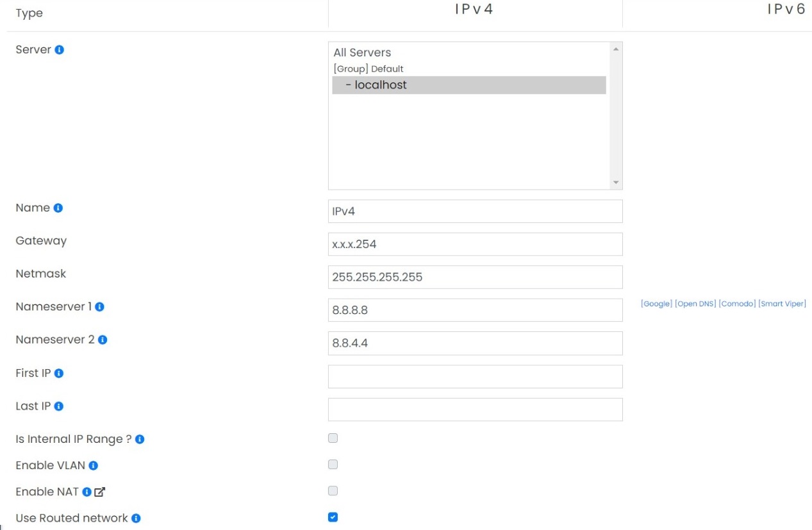Screen dimensions: 812x530
Task: Click the Last IP info icon
Action: pos(59,406)
